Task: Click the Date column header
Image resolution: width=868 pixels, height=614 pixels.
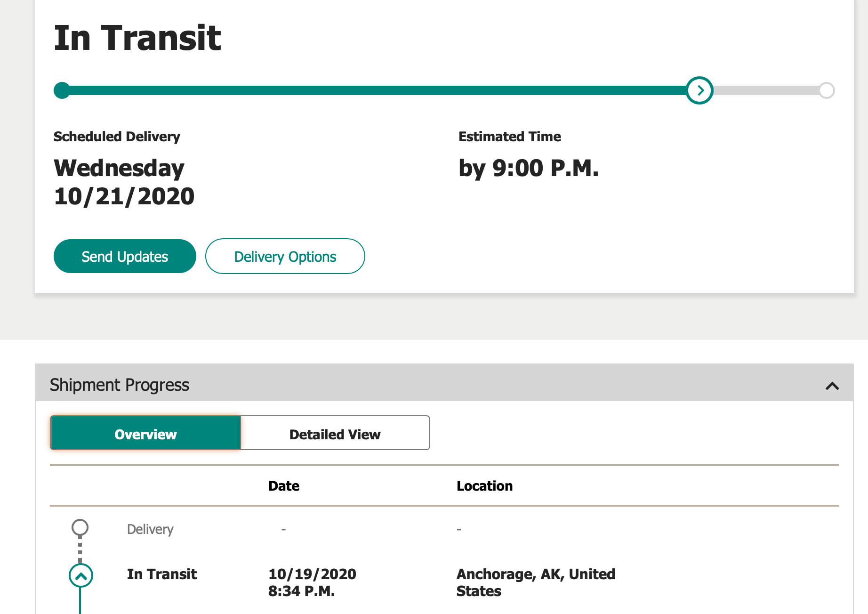Action: click(x=284, y=486)
